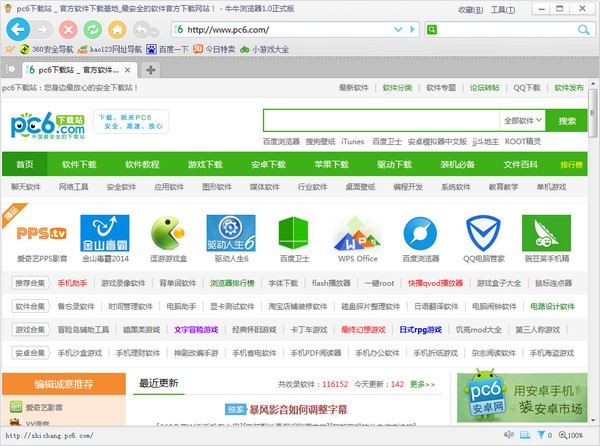
Task: Click the restore closed page icon
Action: (x=142, y=28)
